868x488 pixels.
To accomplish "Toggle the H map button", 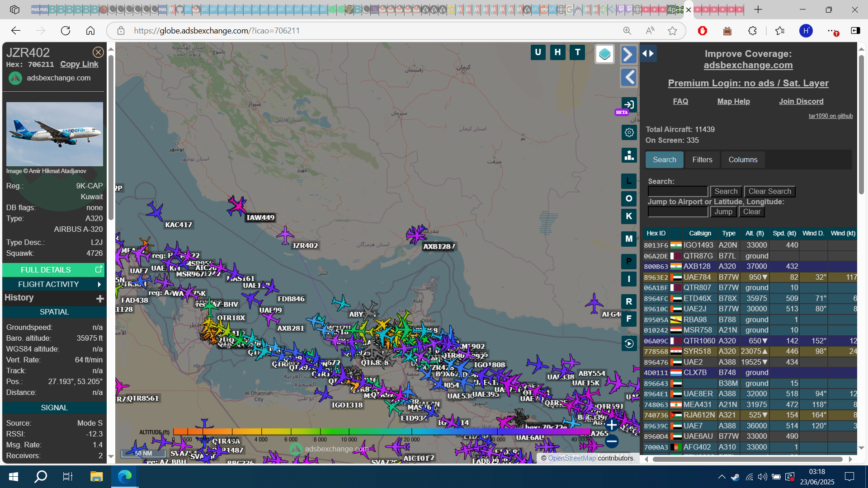I will [558, 52].
